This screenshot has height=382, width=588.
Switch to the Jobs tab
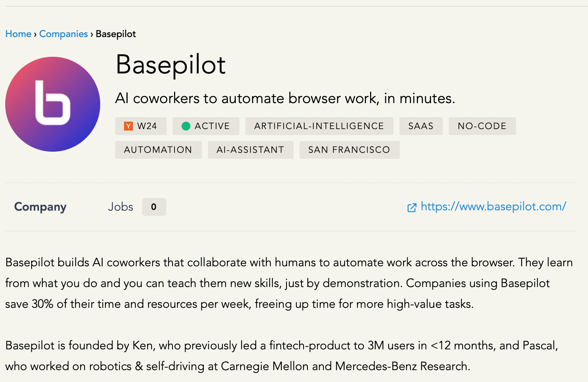(x=121, y=207)
